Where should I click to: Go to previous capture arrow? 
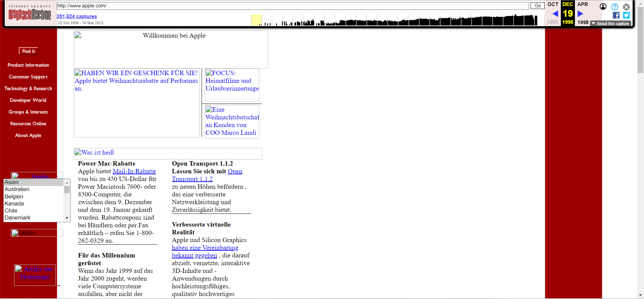[x=555, y=14]
